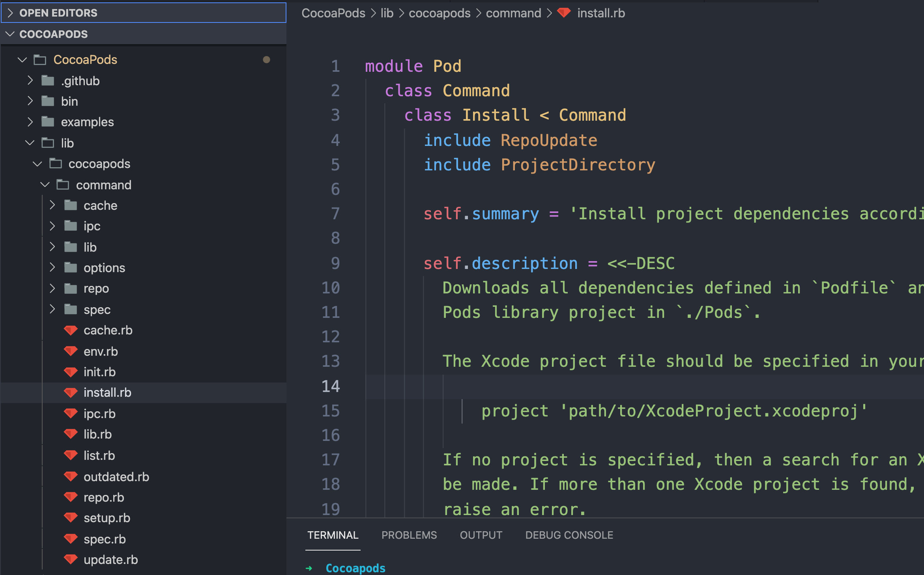Screen dimensions: 924x575
Task: Click the Ruby gem icon beside install.rb
Action: [x=71, y=393]
